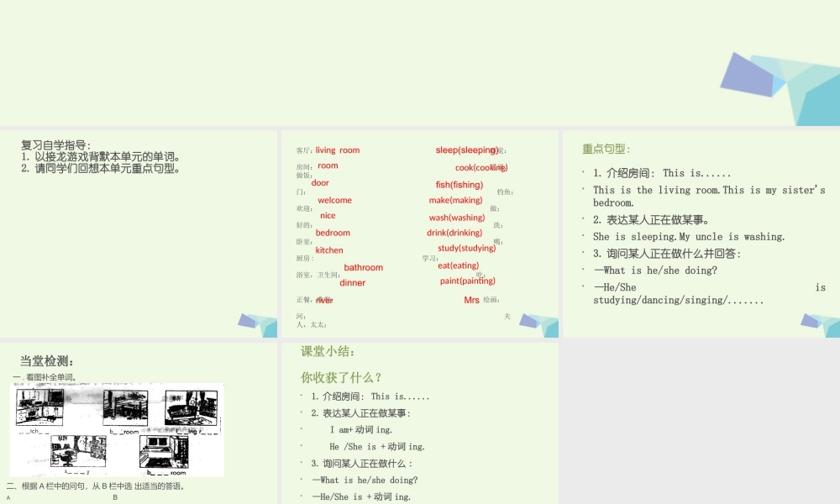This screenshot has width=840, height=504.
Task: Click the study room picture labeled 's___y'
Action: tap(78, 453)
